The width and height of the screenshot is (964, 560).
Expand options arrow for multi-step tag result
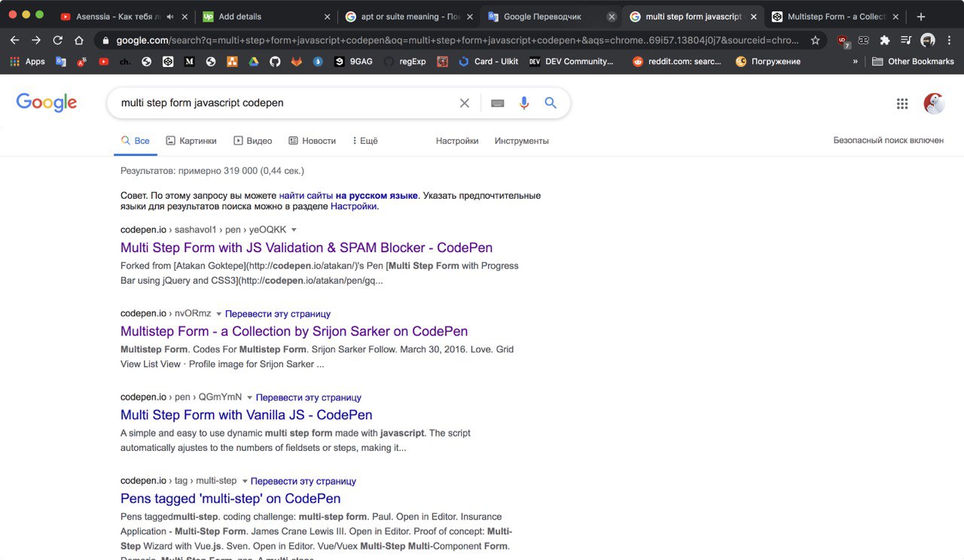(244, 481)
